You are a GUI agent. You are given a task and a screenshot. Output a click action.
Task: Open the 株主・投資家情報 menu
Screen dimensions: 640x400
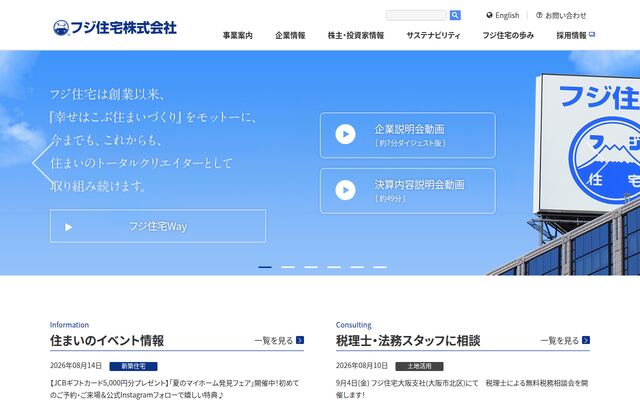(x=356, y=36)
